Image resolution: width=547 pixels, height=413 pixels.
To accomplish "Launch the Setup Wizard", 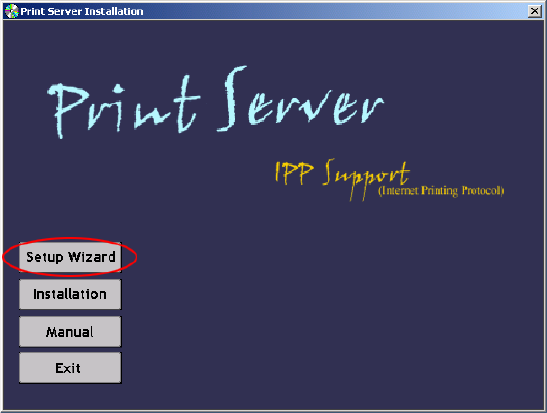I will point(70,257).
